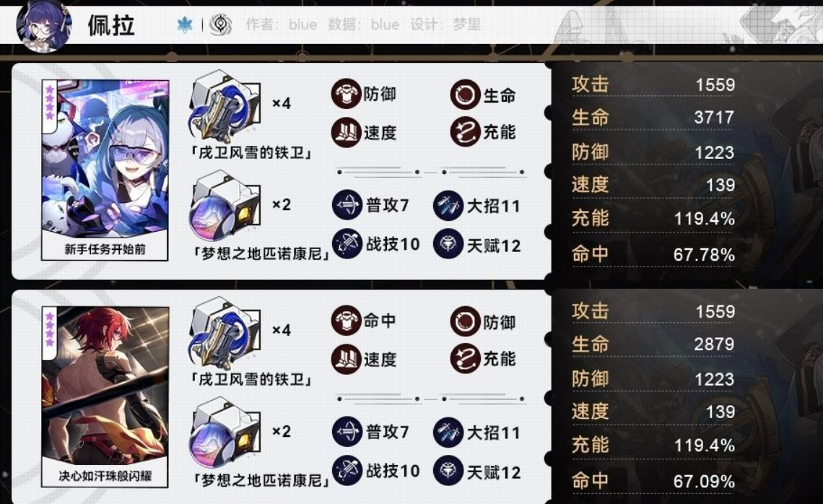Click first build's 普攻7 basic attack icon
This screenshot has width=823, height=504.
pos(347,205)
